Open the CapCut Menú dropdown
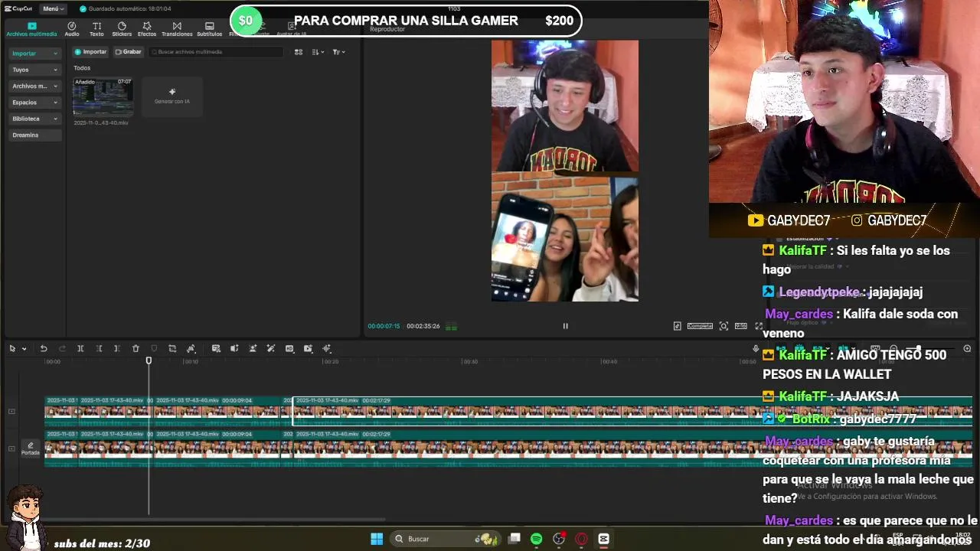 pos(52,8)
